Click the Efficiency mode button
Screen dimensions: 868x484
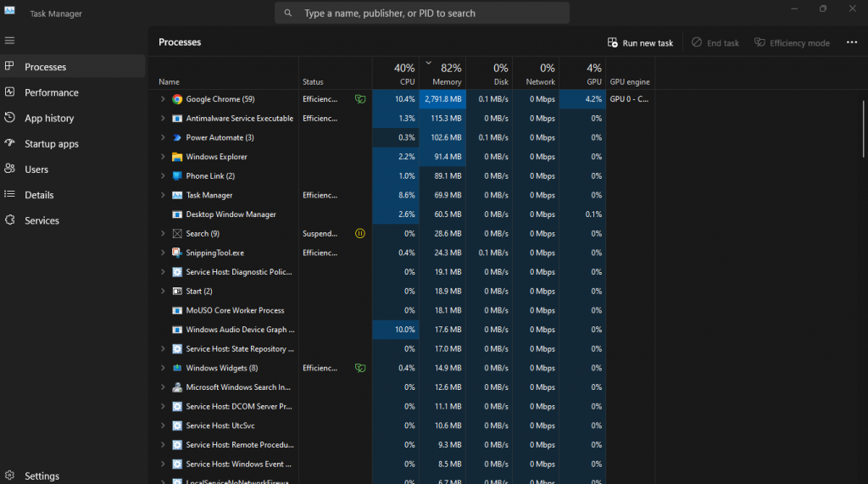click(793, 42)
